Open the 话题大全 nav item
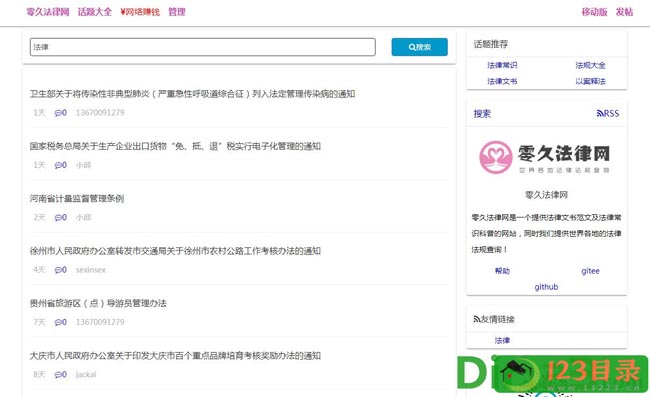 point(95,12)
